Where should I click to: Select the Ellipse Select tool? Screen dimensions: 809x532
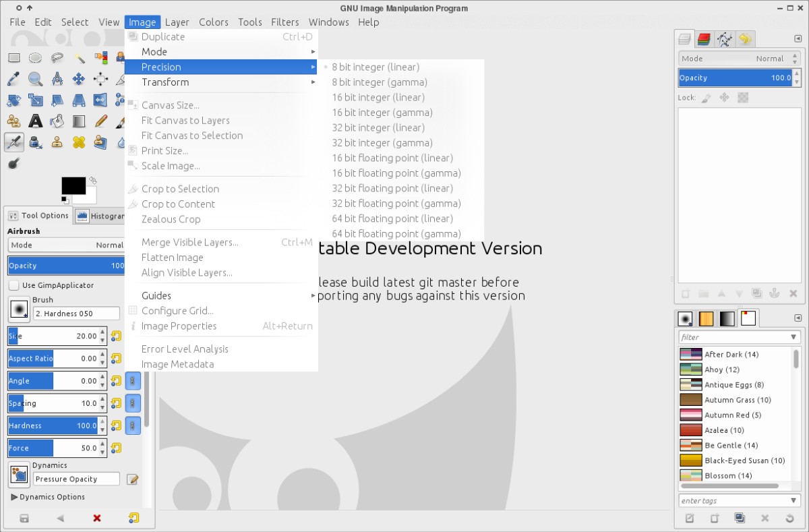[35, 58]
